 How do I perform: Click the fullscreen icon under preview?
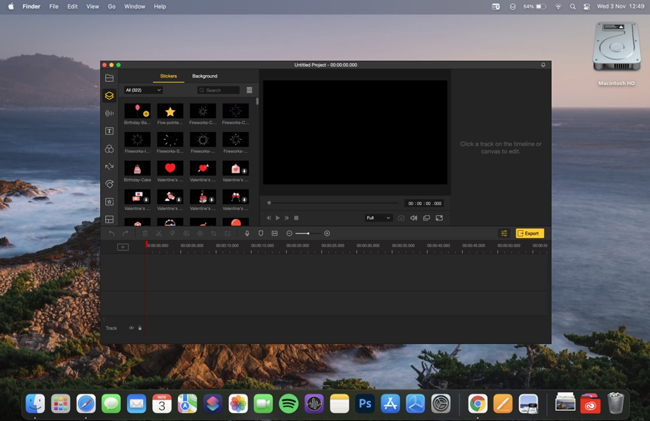coord(439,218)
